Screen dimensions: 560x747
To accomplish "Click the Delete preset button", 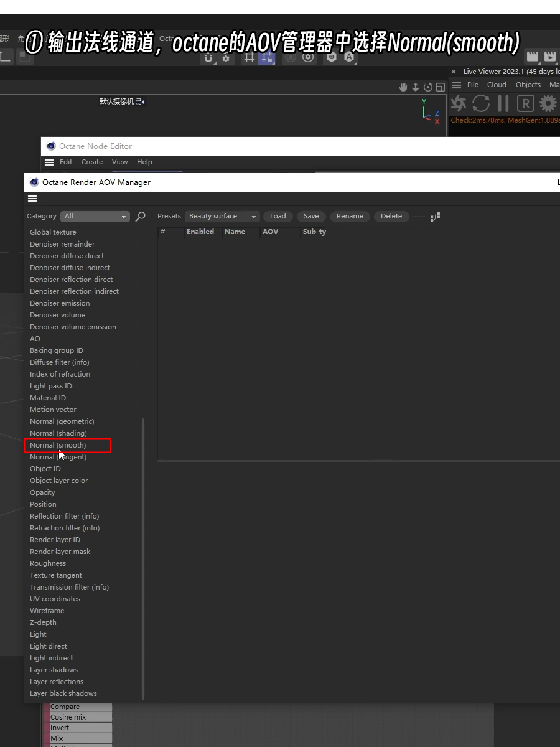I will (x=391, y=217).
